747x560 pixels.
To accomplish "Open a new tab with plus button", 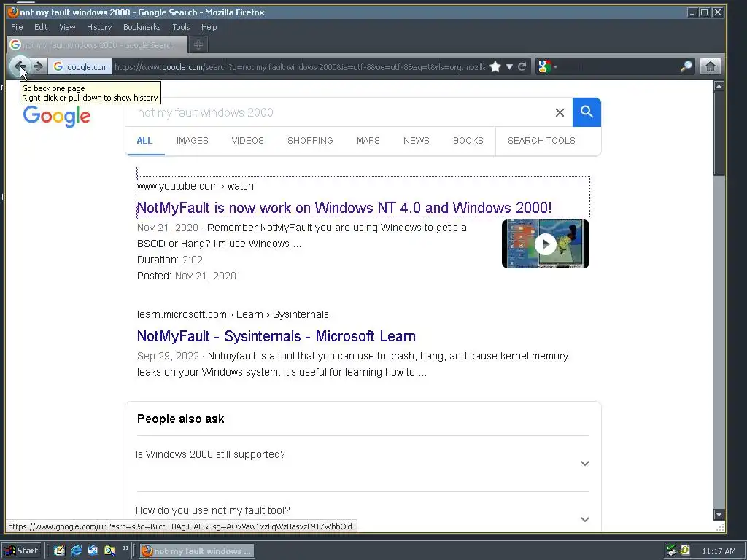I will [x=198, y=44].
